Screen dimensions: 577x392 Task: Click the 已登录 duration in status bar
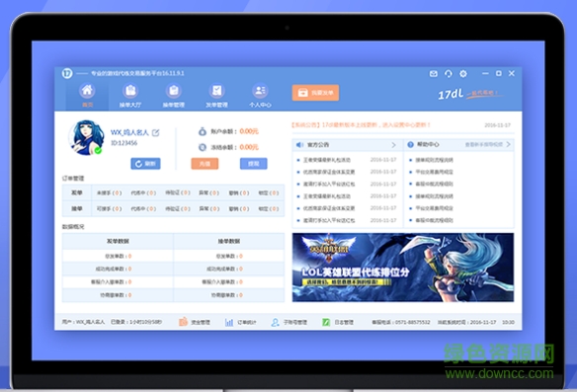[136, 322]
